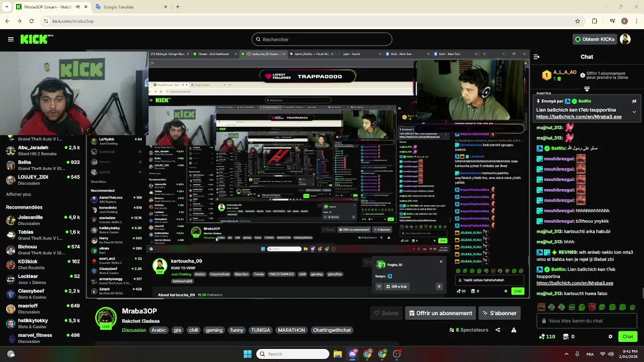Open chat settings gear icon

[610, 336]
